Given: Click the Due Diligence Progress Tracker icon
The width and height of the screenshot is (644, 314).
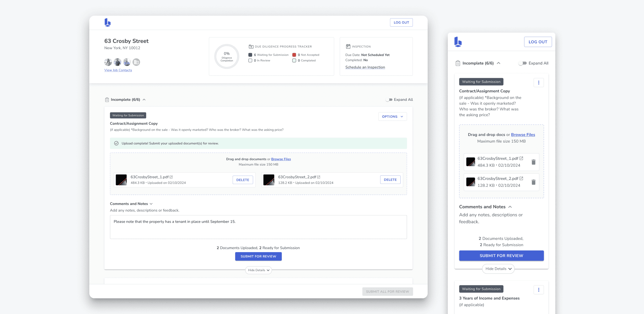Looking at the screenshot, I should (x=250, y=46).
